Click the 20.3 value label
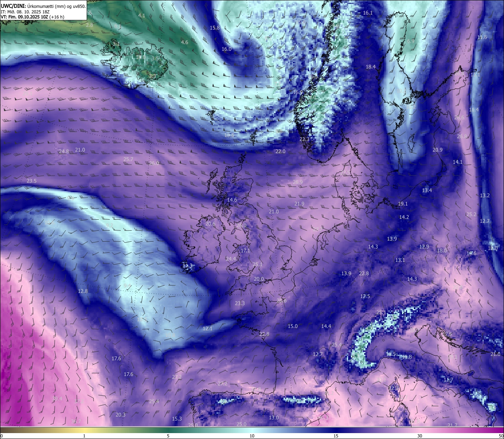Viewport: 504px width, 439px height. tap(120, 415)
